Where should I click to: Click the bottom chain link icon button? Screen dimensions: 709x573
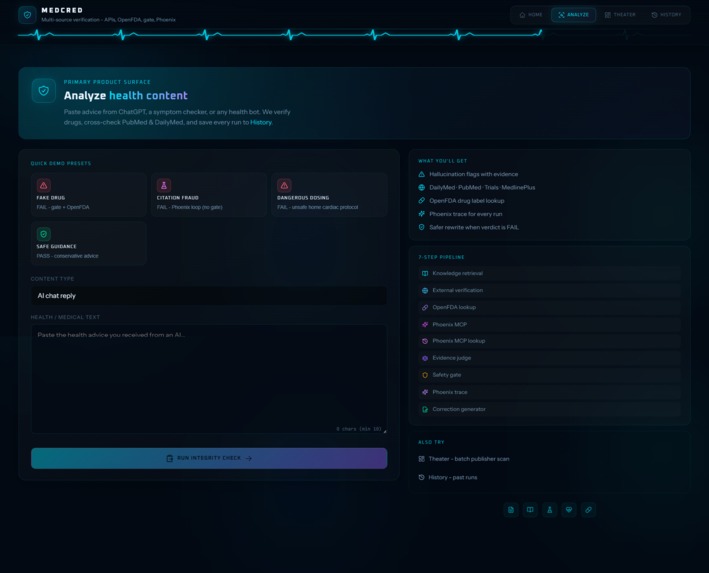588,510
